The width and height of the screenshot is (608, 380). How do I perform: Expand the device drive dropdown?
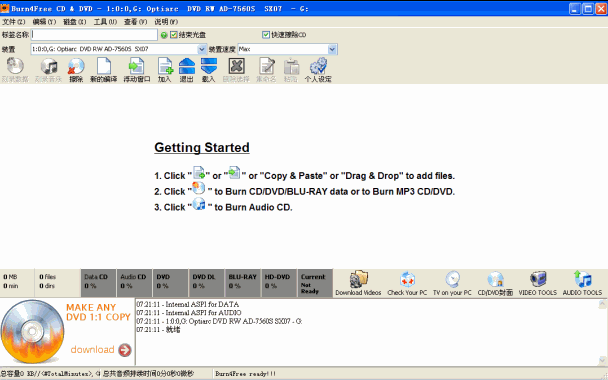(202, 49)
